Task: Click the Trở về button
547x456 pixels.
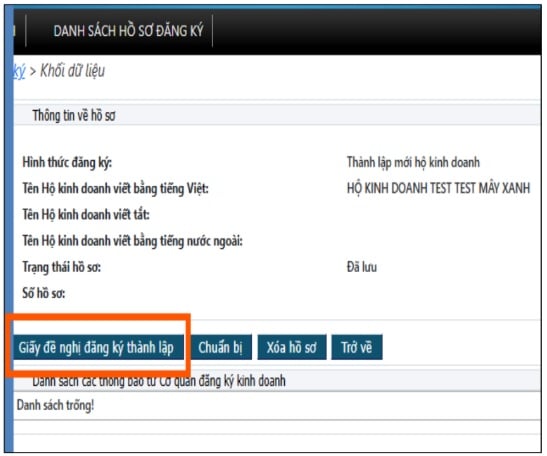Action: (357, 347)
